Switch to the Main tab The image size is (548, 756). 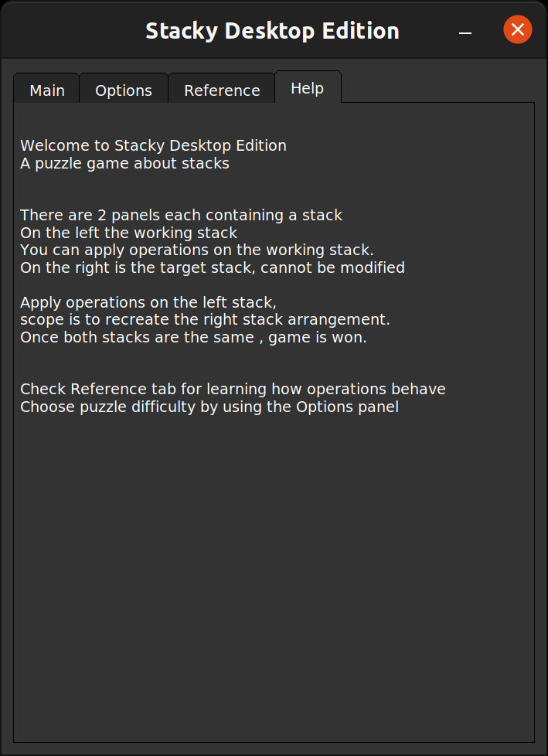point(46,90)
